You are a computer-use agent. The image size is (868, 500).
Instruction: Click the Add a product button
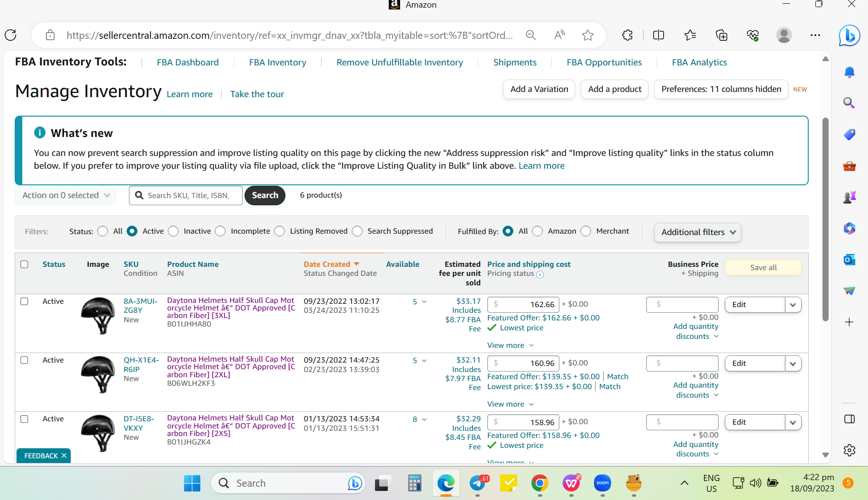614,89
